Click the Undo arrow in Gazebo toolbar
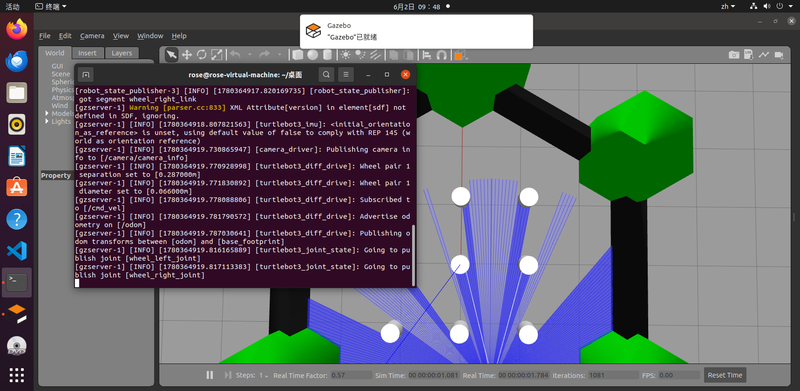The height and width of the screenshot is (391, 800). click(235, 55)
